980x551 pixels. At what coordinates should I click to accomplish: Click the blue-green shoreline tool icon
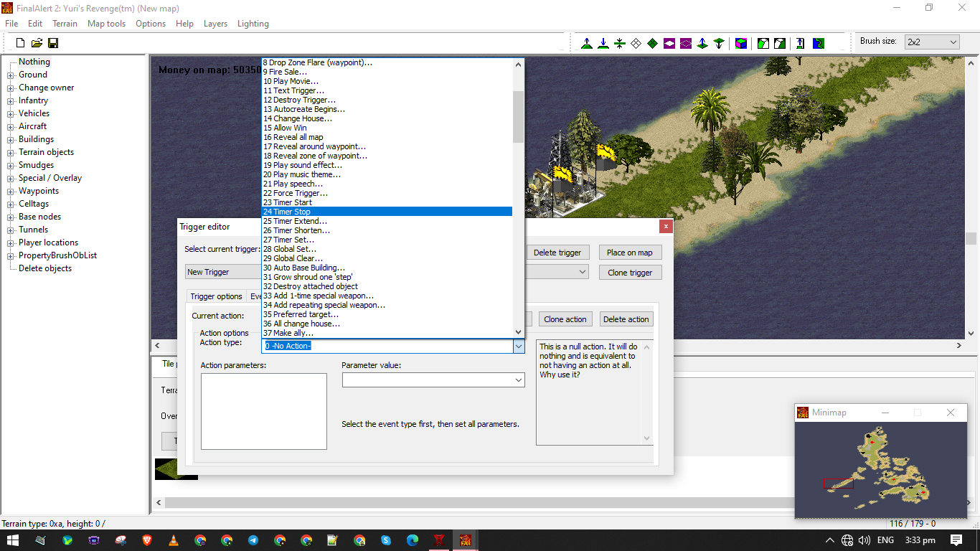pos(819,43)
